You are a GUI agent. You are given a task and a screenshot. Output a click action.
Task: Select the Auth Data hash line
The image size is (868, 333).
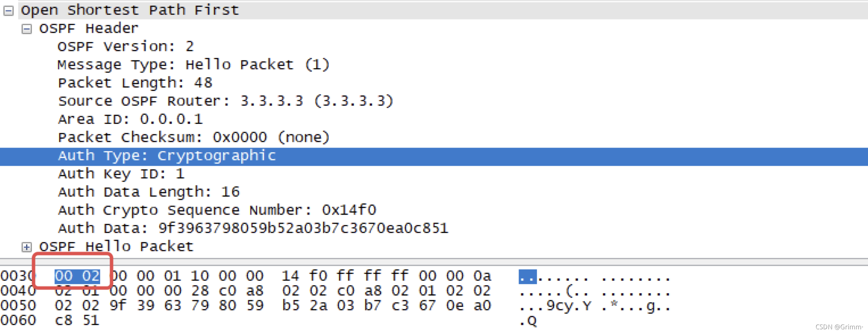[253, 228]
